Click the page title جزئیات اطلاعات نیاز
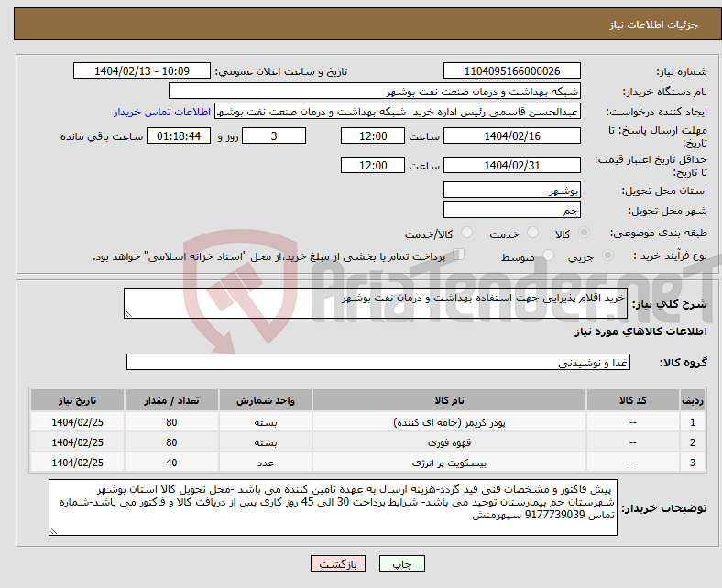Viewport: 722px width, 588px height. 654,25
